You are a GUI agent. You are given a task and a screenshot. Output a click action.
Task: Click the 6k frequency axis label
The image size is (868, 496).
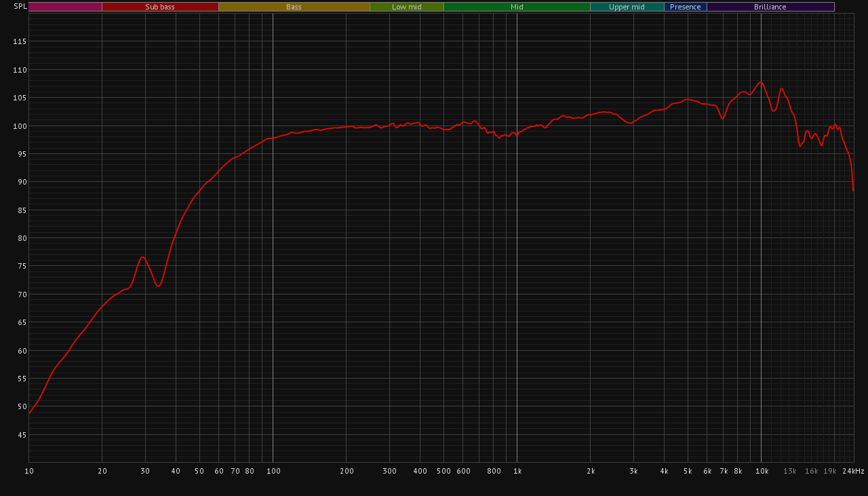[x=707, y=471]
